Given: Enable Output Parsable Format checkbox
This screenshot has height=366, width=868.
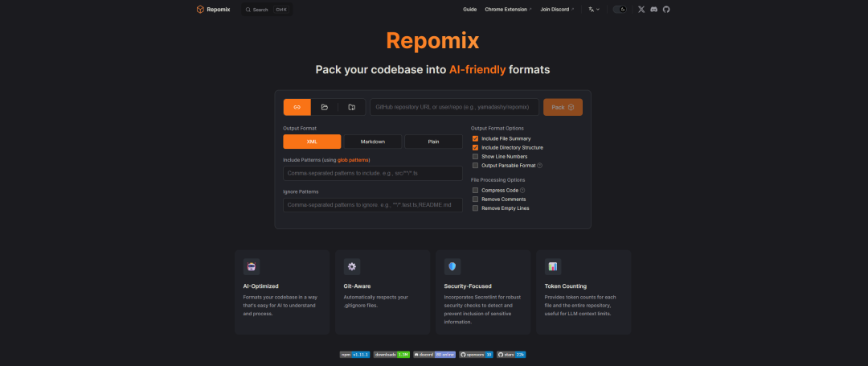Looking at the screenshot, I should [x=475, y=166].
